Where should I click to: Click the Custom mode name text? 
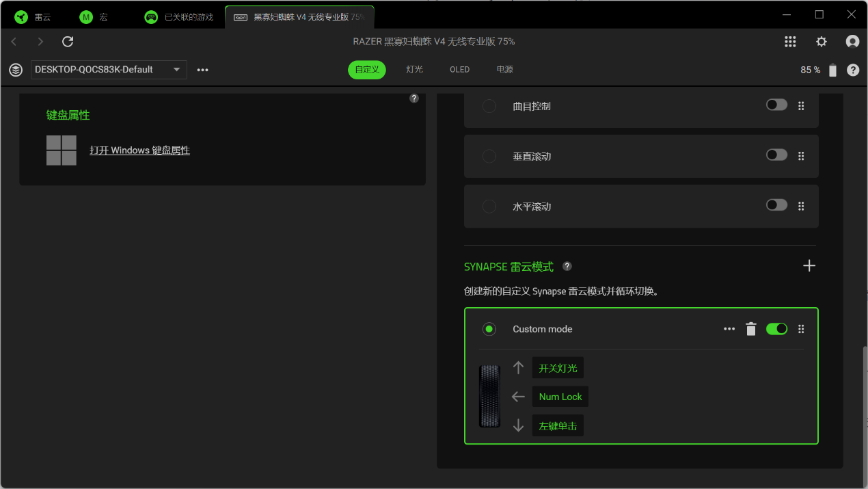point(543,329)
